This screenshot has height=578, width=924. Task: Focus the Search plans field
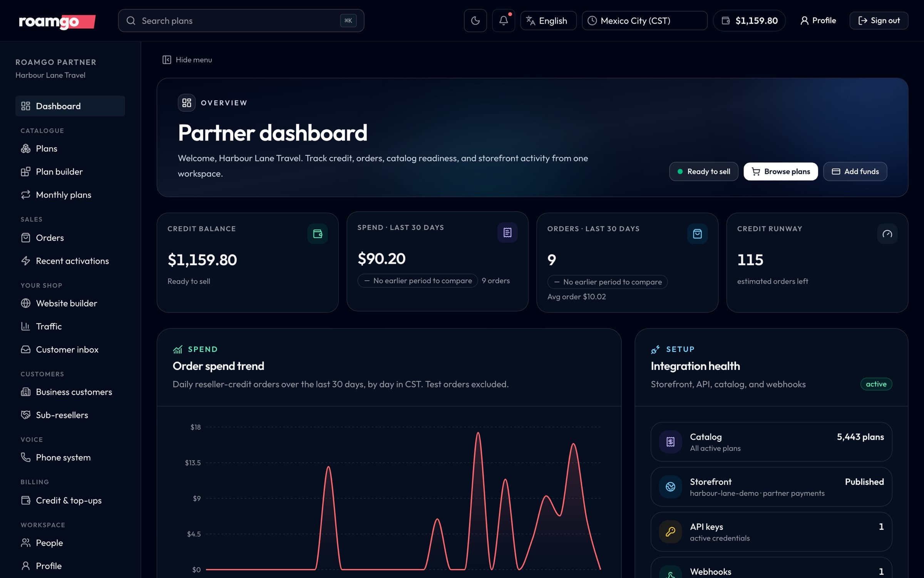tap(241, 20)
